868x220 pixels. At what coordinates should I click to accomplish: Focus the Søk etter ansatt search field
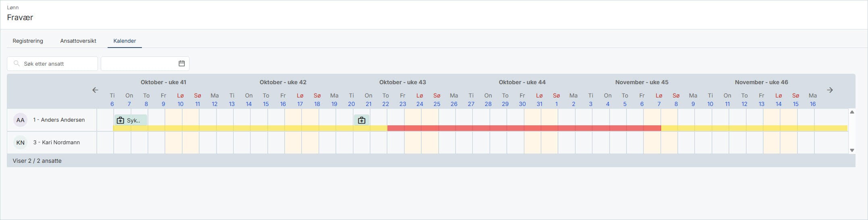[52, 64]
